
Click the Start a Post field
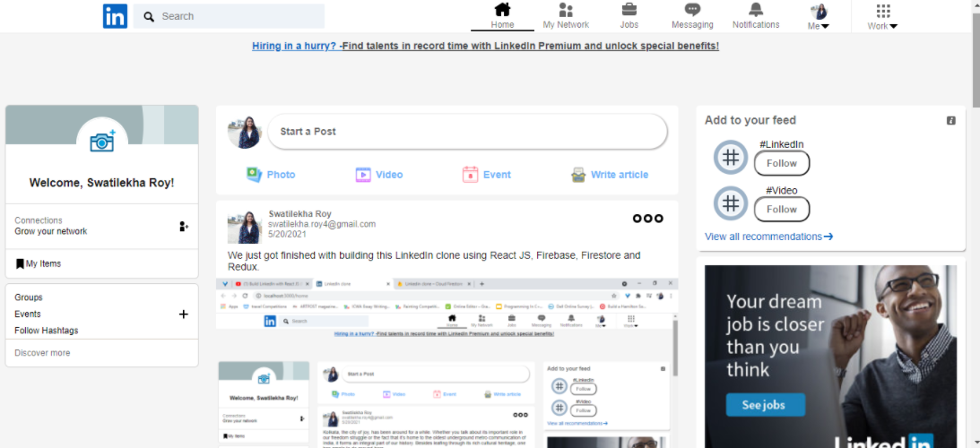coord(467,131)
